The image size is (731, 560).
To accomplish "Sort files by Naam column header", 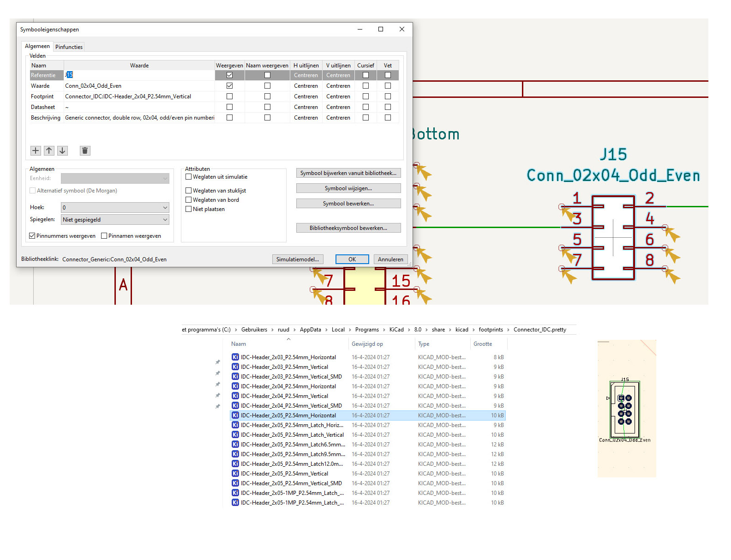I will tap(239, 344).
